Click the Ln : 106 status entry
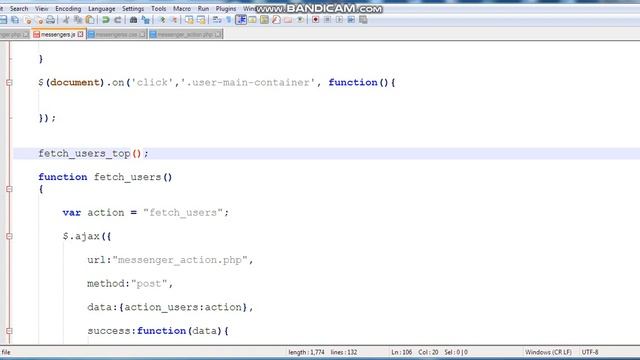The image size is (640, 360). point(402,352)
